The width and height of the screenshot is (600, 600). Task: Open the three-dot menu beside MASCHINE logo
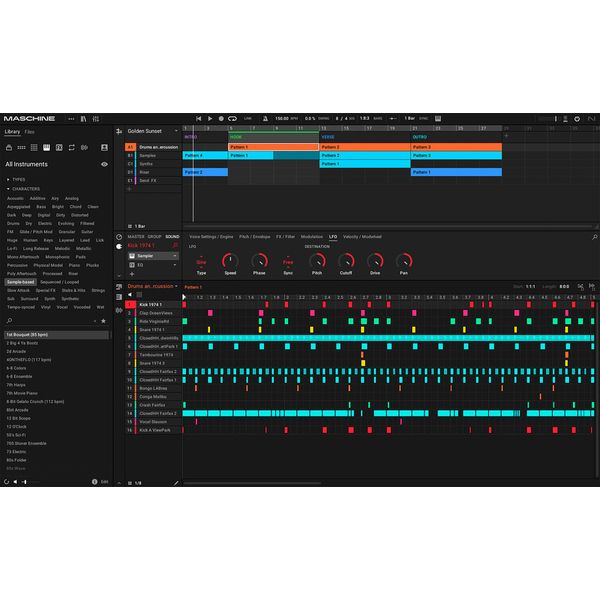(x=71, y=119)
